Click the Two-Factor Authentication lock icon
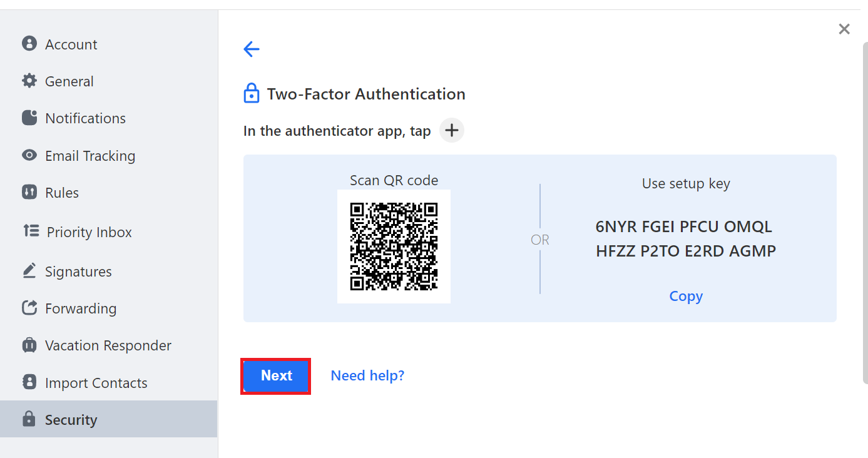This screenshot has width=868, height=458. [x=251, y=94]
